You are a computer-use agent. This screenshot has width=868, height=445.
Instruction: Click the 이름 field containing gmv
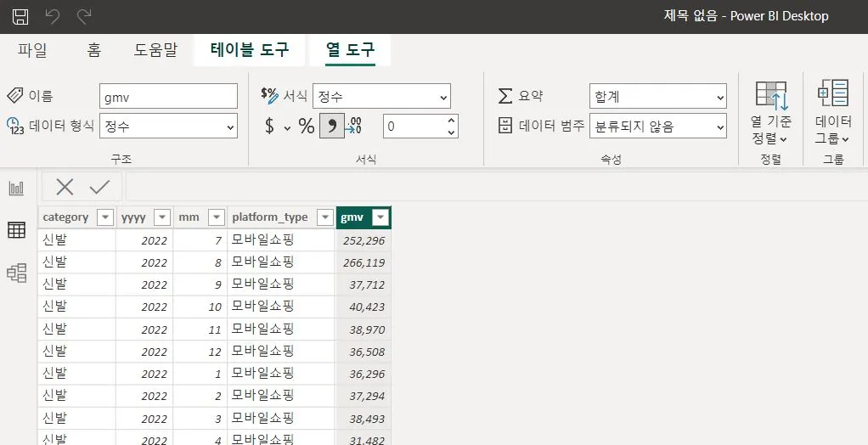[168, 96]
